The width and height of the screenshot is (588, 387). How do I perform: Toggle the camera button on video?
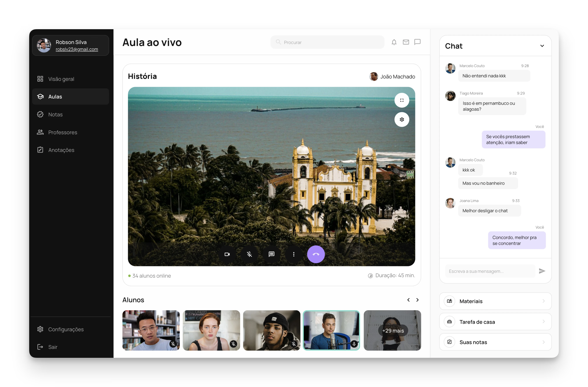click(227, 254)
